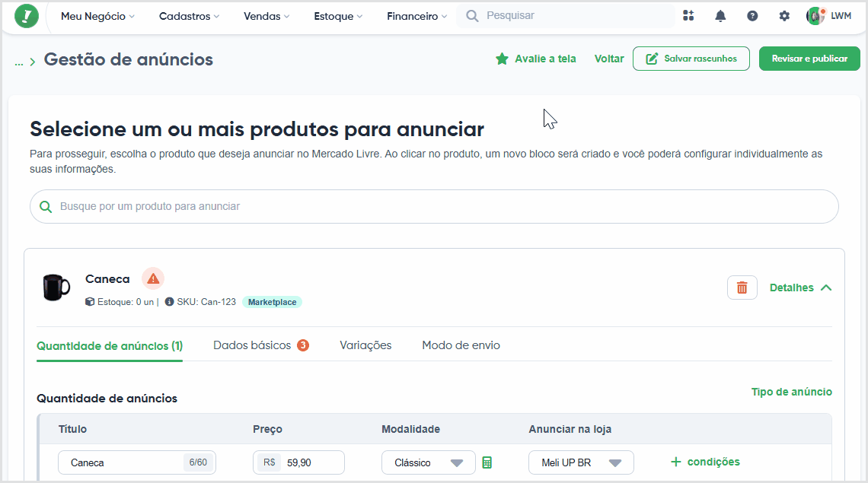
Task: Click the Tipo de anúncio link
Action: [x=792, y=392]
